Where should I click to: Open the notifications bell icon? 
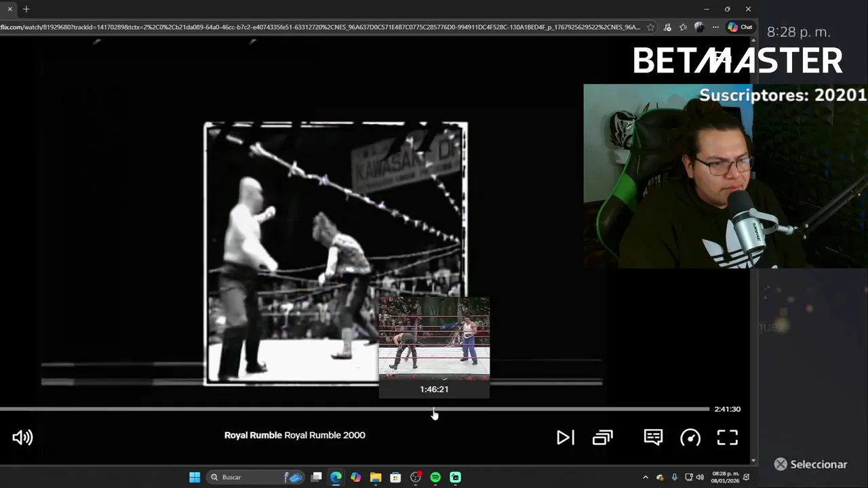(747, 477)
